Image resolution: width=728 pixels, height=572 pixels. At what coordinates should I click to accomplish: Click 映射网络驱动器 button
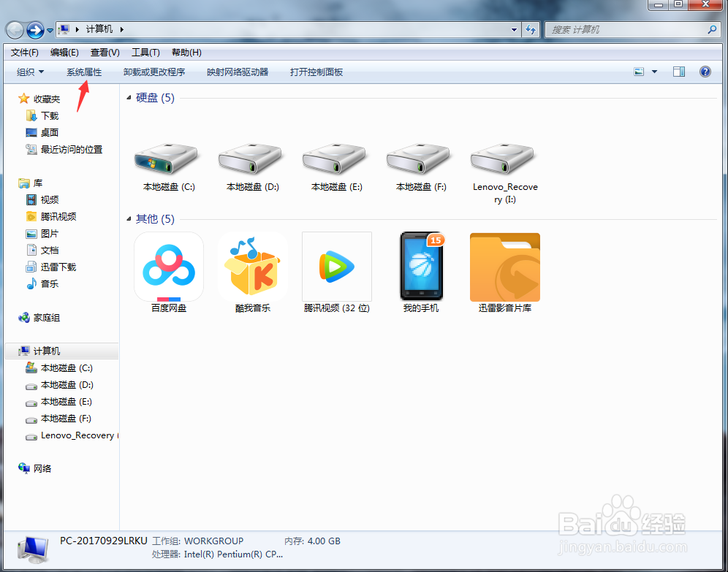tap(238, 72)
